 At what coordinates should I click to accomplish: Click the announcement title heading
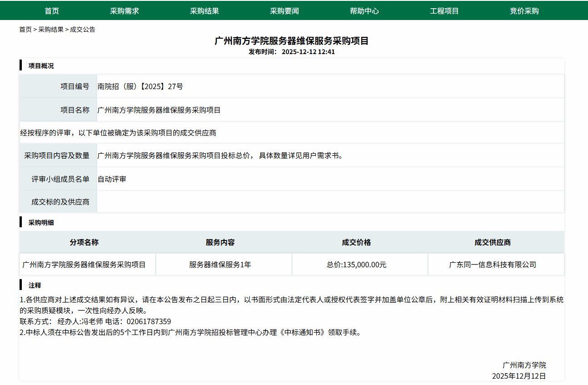tap(291, 41)
